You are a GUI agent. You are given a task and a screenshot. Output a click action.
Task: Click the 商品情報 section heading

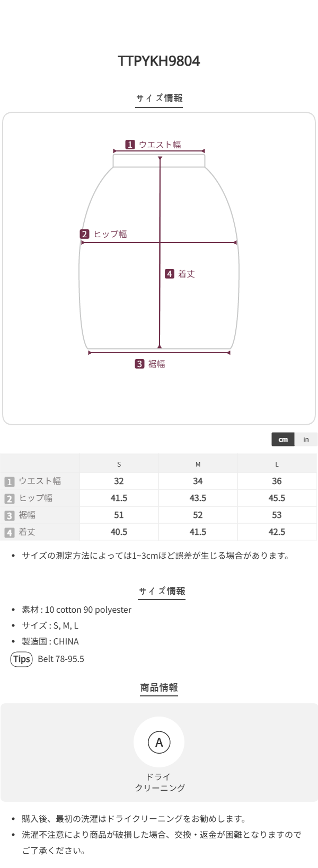[x=159, y=687]
